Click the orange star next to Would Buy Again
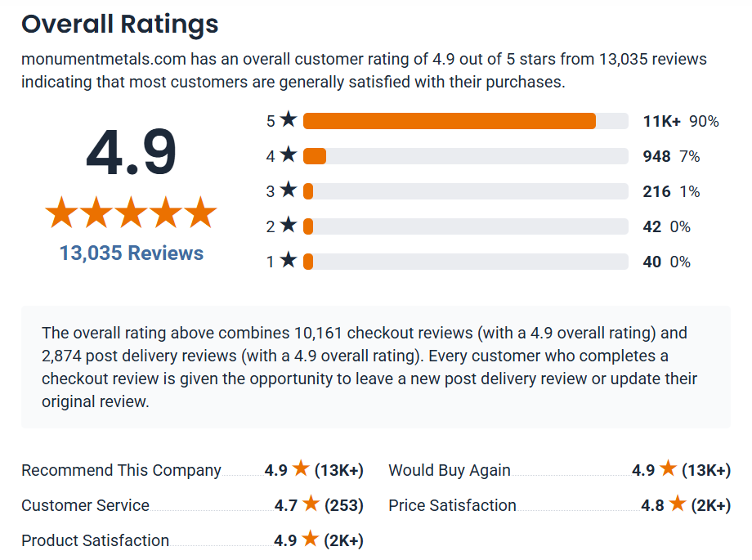The height and width of the screenshot is (560, 752). 668,469
